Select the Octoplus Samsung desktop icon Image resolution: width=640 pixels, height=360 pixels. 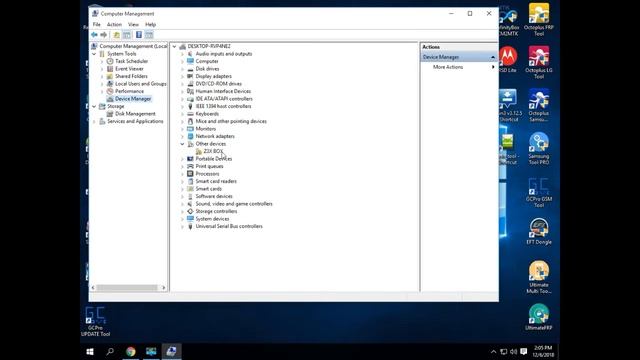pos(539,105)
